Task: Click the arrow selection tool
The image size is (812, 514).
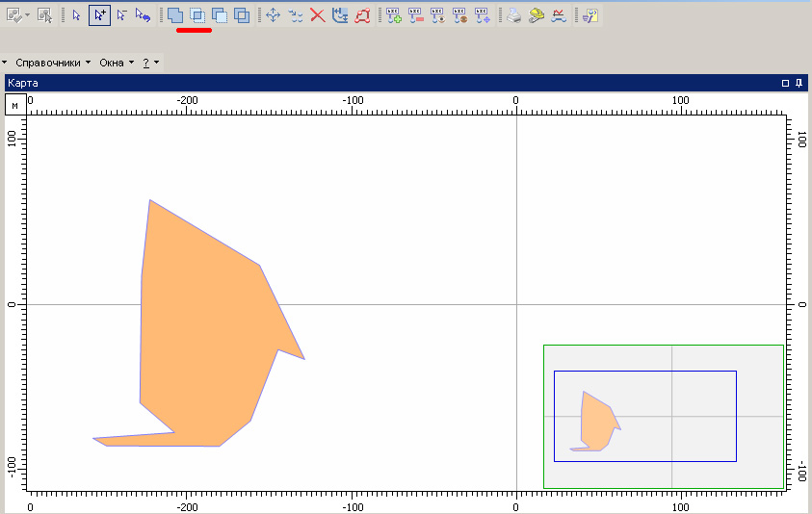Action: (x=77, y=15)
